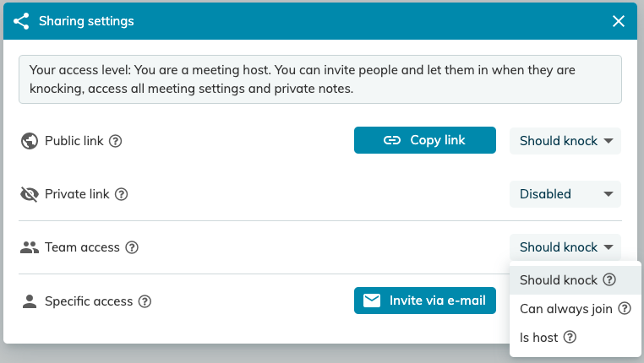The height and width of the screenshot is (363, 644).
Task: Expand the Public link Should knock dropdown
Action: (565, 141)
